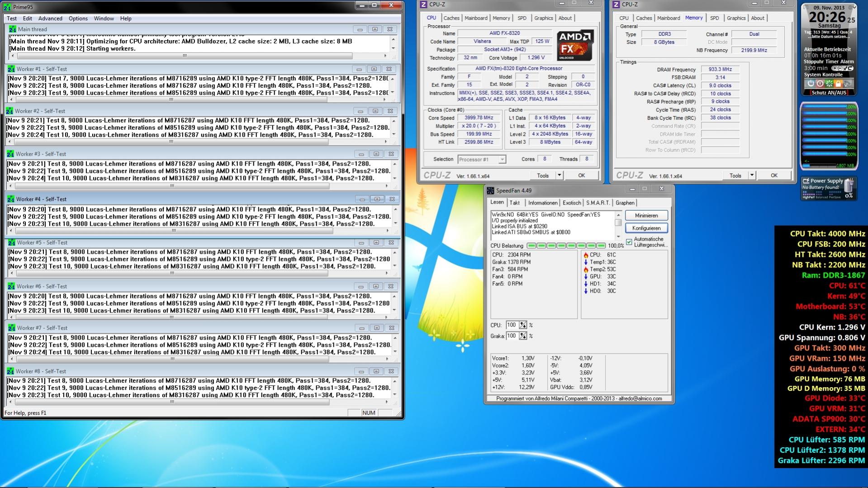Select the PwrSave power plan

[x=836, y=197]
